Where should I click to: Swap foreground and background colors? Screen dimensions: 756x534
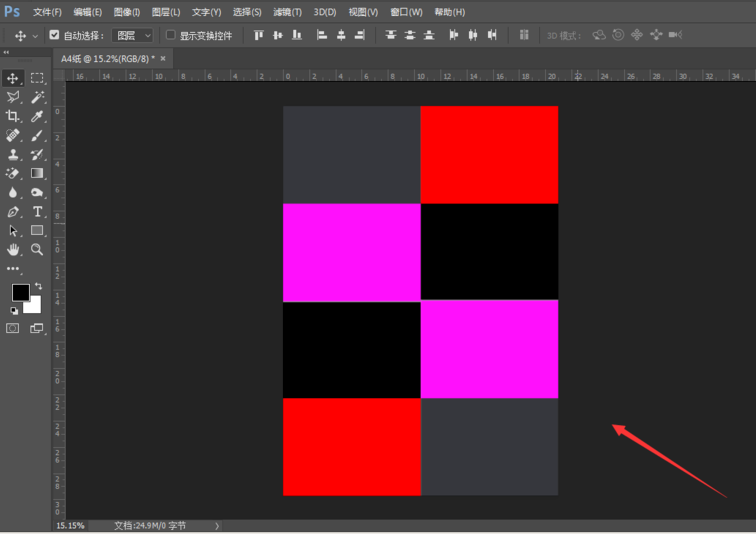click(39, 287)
